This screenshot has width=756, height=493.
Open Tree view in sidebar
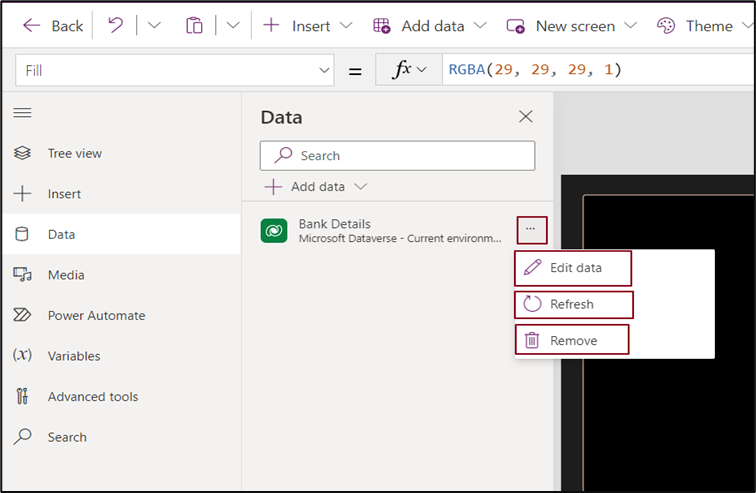tap(122, 153)
